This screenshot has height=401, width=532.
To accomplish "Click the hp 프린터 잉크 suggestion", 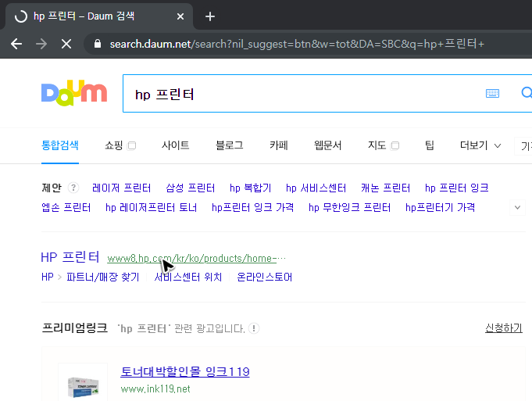I will tap(457, 188).
